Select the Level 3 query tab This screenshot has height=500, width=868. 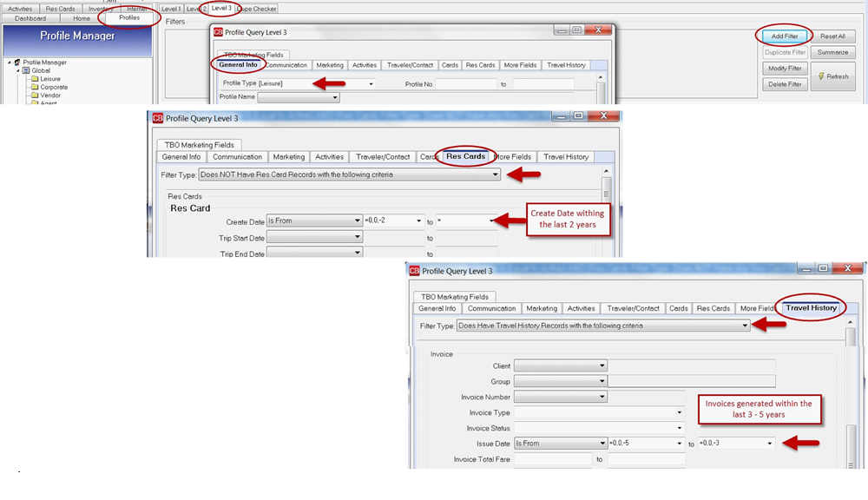[220, 9]
